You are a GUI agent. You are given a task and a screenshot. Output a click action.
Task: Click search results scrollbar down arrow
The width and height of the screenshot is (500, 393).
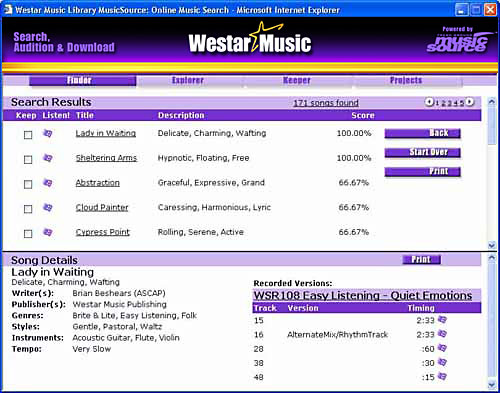coord(492,245)
